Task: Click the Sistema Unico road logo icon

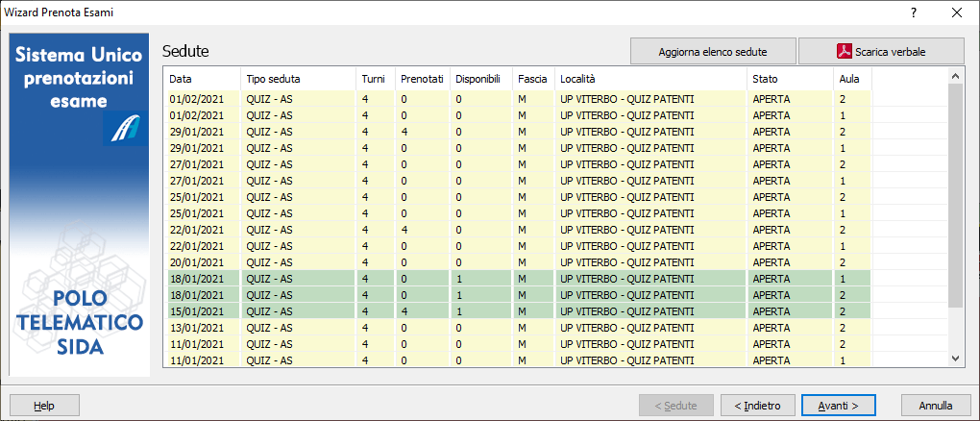Action: point(122,129)
